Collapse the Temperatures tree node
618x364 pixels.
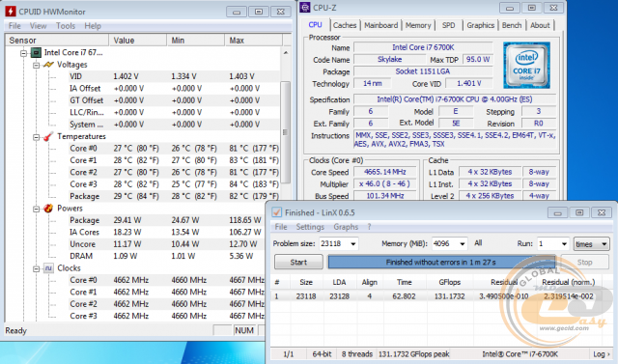click(x=37, y=137)
